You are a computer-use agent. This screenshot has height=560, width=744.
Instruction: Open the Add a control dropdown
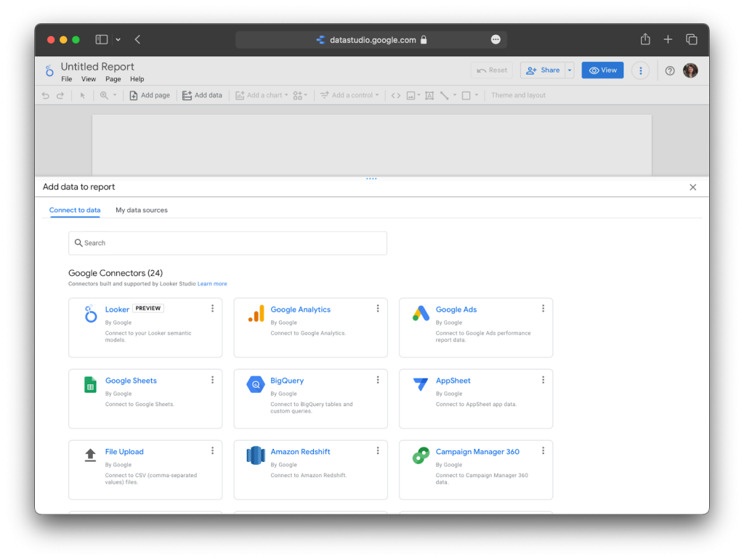(349, 95)
